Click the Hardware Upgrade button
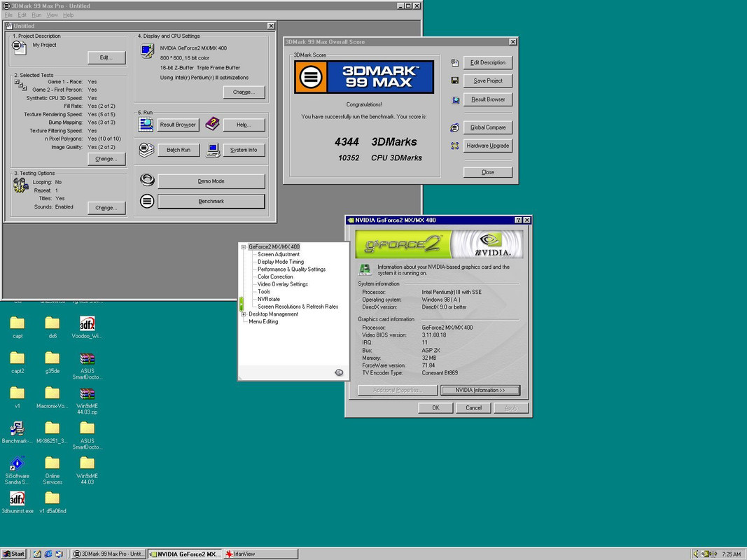The width and height of the screenshot is (747, 560). pos(488,146)
